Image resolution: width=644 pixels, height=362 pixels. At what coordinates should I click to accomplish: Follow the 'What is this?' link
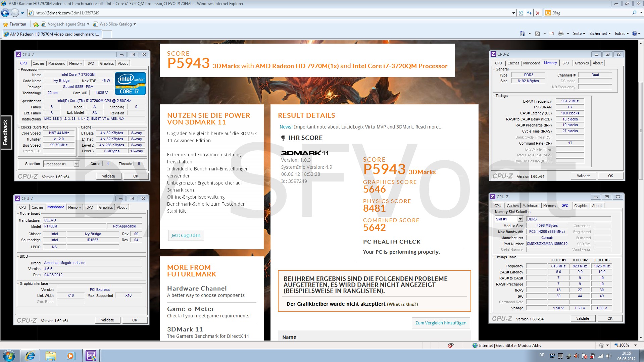click(402, 304)
